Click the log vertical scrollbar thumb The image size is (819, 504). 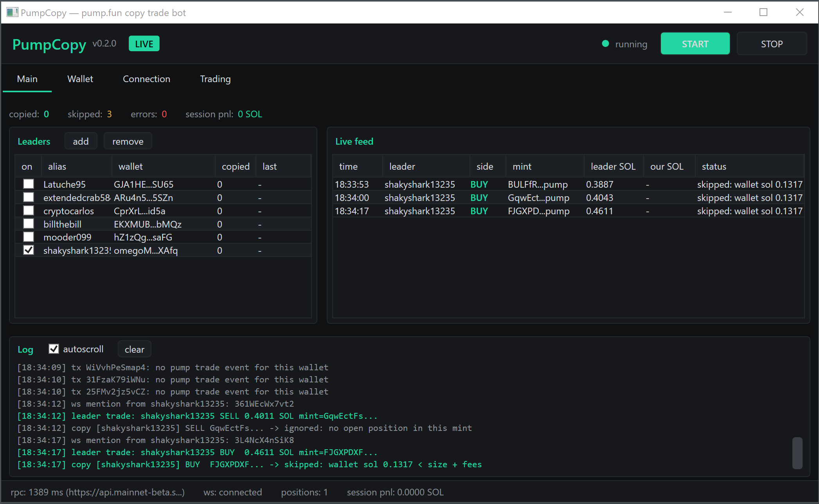tap(797, 453)
